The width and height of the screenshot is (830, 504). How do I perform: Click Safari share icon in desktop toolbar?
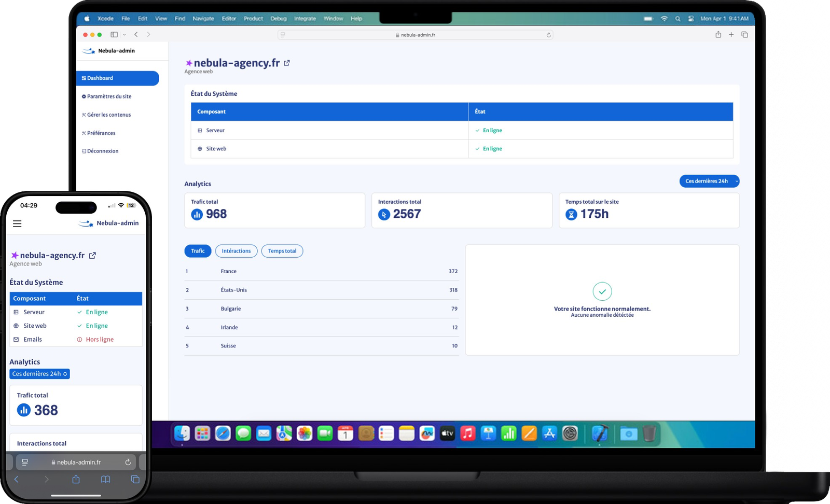718,35
